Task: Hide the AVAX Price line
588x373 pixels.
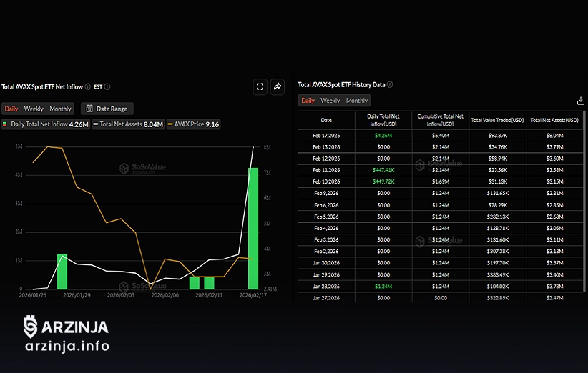Action: (x=193, y=124)
